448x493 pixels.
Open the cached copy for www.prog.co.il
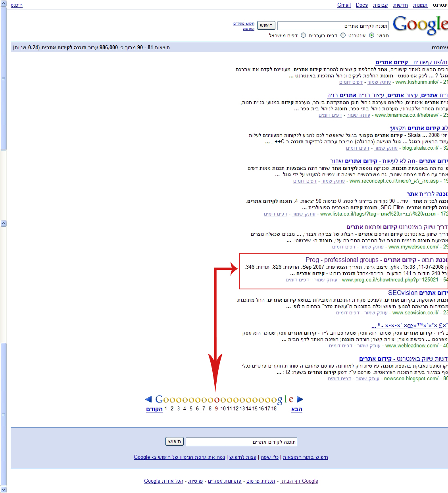pos(325,280)
